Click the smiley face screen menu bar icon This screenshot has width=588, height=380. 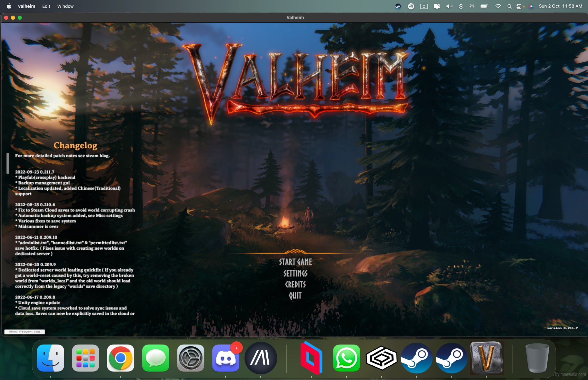tap(424, 6)
